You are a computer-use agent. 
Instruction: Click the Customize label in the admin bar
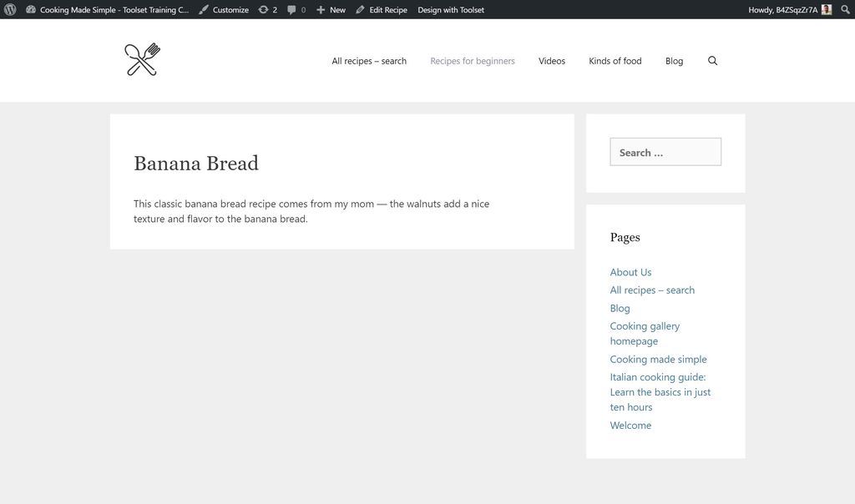click(x=230, y=10)
